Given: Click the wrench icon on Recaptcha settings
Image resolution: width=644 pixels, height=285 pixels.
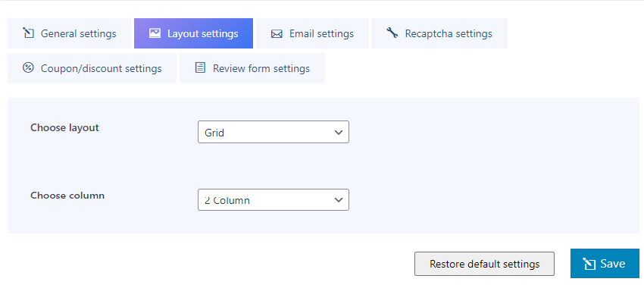Looking at the screenshot, I should click(x=392, y=33).
